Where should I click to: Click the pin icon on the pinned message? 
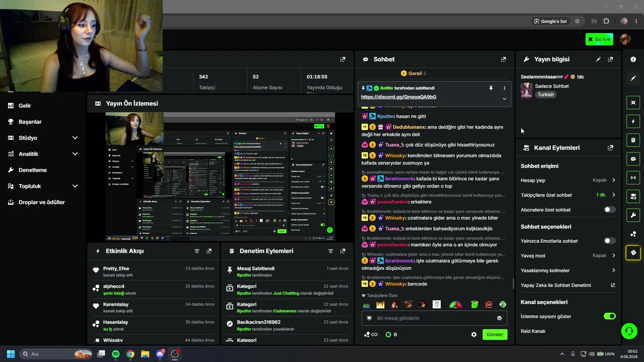[491, 88]
